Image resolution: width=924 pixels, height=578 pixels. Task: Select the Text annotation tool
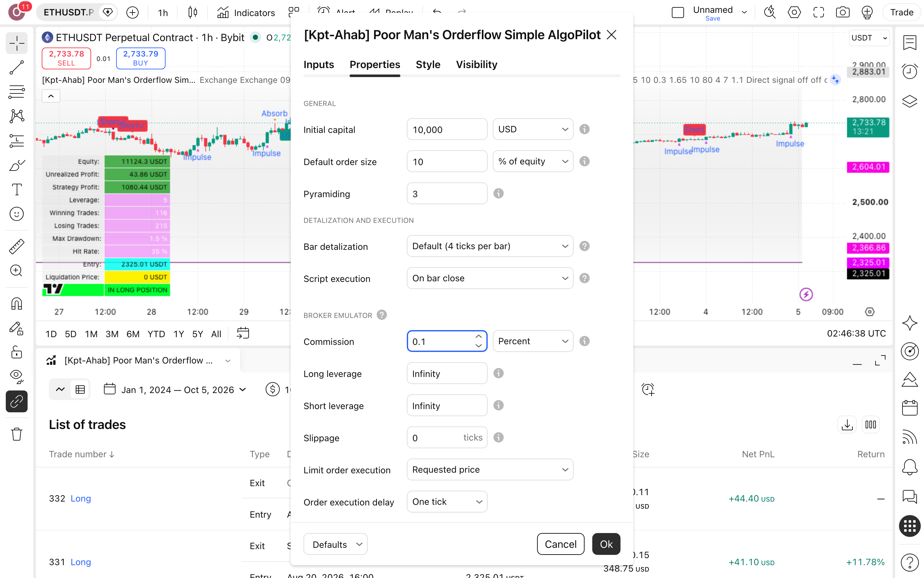(x=16, y=189)
